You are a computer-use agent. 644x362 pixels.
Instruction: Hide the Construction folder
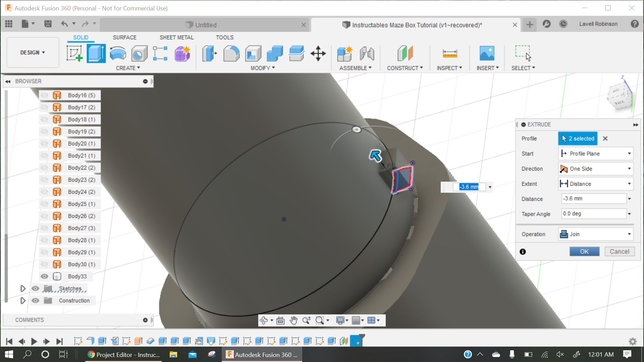[35, 300]
